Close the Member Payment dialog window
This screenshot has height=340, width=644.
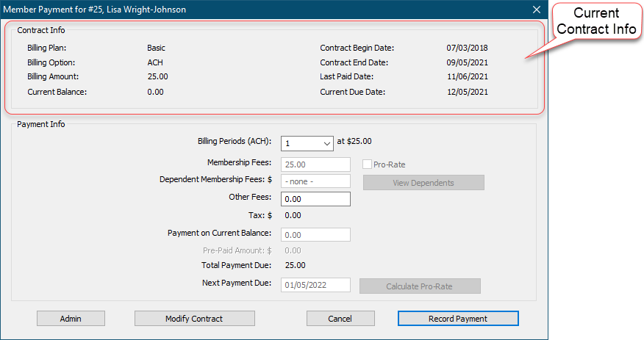click(536, 10)
